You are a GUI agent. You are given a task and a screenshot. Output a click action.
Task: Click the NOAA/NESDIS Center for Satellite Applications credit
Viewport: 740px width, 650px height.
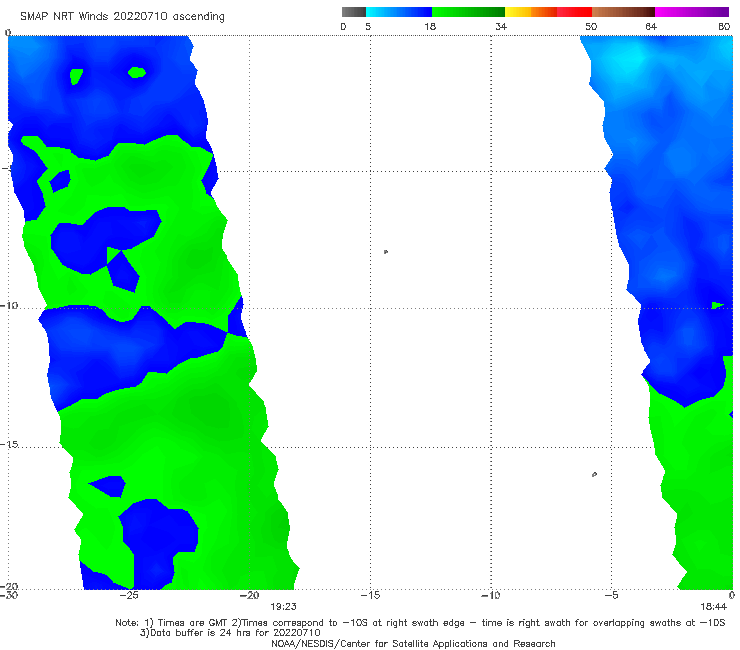(413, 644)
